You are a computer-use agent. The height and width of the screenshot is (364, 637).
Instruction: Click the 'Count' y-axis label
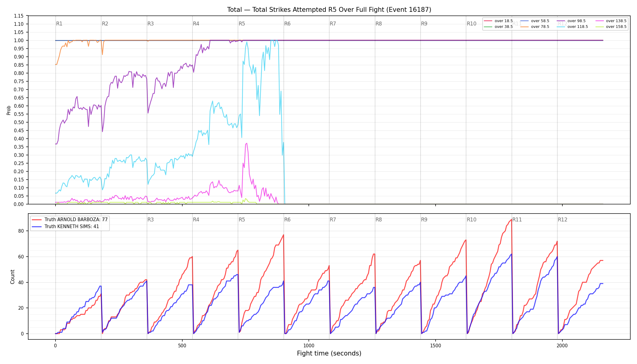click(12, 277)
